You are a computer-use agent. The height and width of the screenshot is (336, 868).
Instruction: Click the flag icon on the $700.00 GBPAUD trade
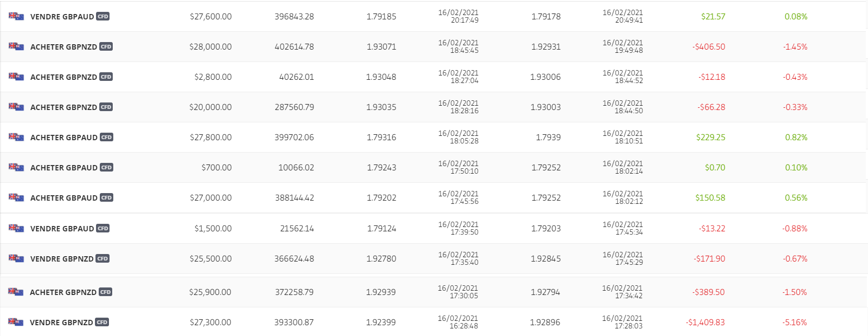coord(16,167)
